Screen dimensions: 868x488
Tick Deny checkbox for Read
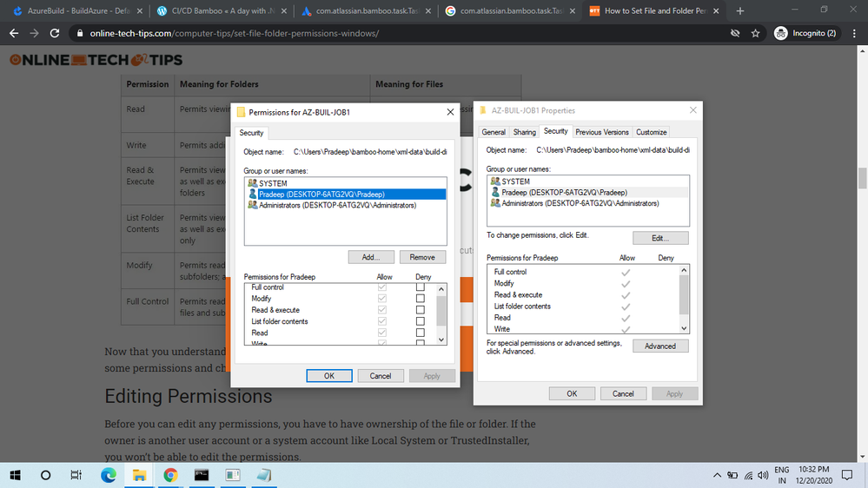point(421,333)
